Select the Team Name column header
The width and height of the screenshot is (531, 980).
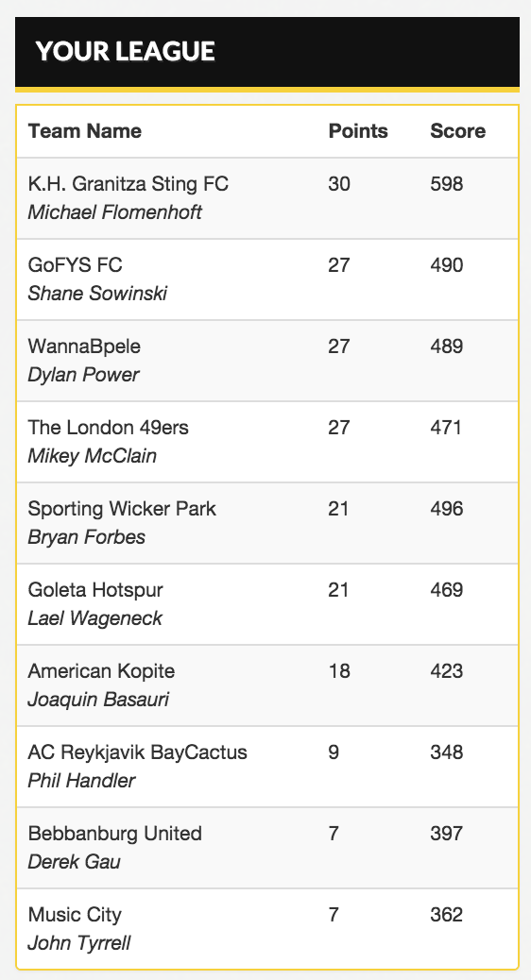[84, 130]
